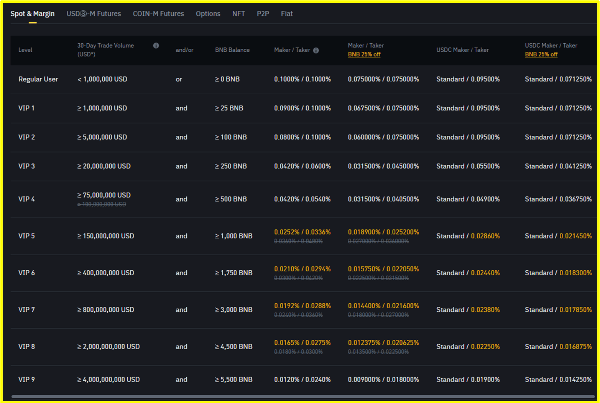Viewport: 600px width, 403px height.
Task: Switch to USDⓈ-M Futures tab
Action: (94, 14)
